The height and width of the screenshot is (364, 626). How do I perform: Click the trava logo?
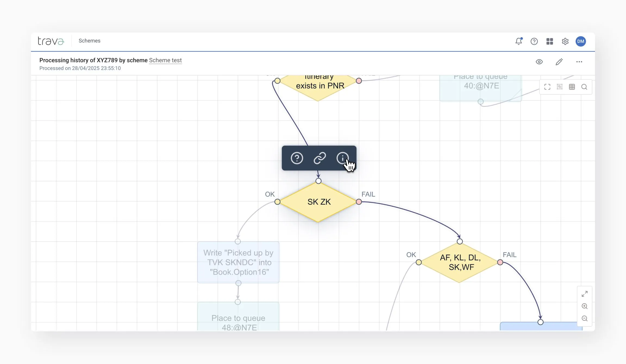[51, 41]
